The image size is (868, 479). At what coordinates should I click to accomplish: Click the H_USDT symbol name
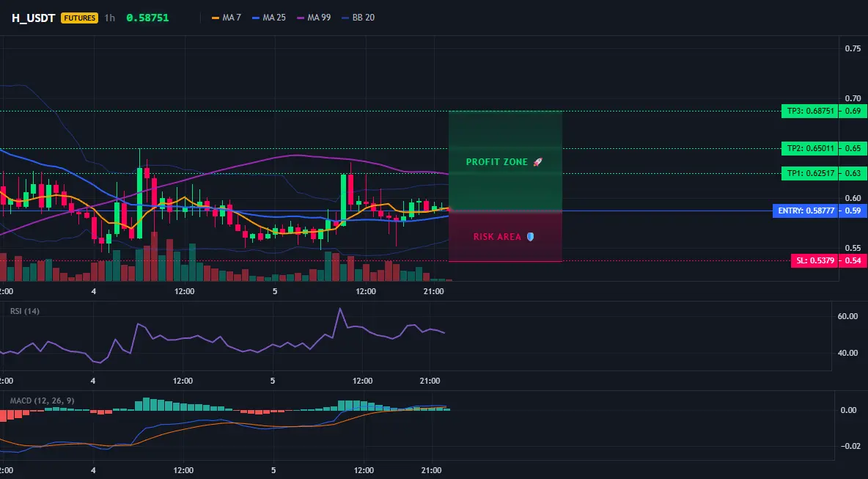pyautogui.click(x=33, y=18)
